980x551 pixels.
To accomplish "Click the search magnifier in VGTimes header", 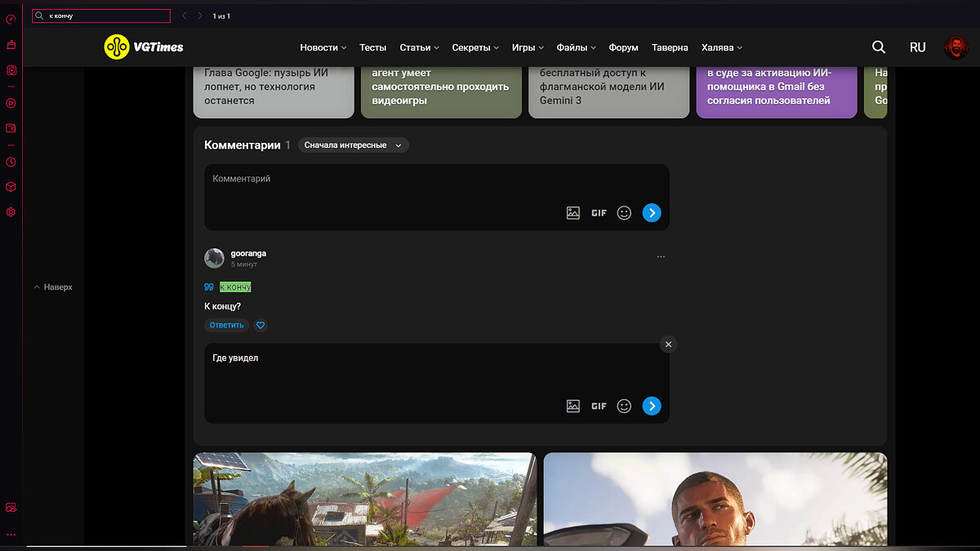I will tap(879, 47).
